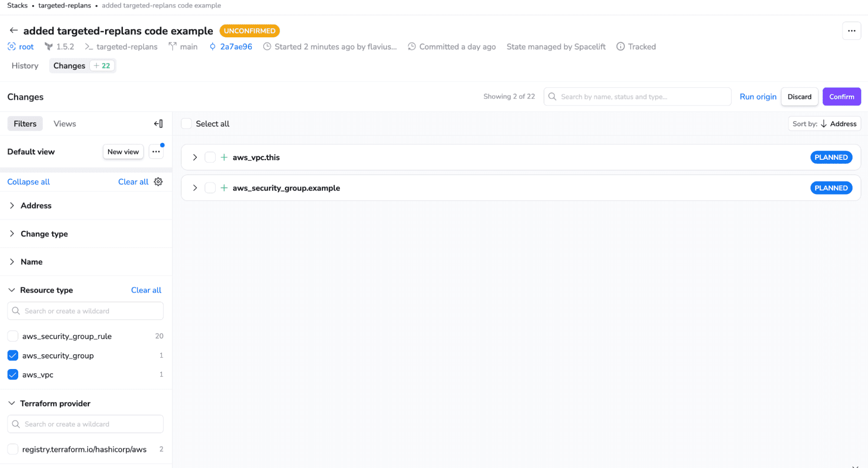The image size is (868, 468).
Task: Switch to the Filters tab
Action: (25, 124)
